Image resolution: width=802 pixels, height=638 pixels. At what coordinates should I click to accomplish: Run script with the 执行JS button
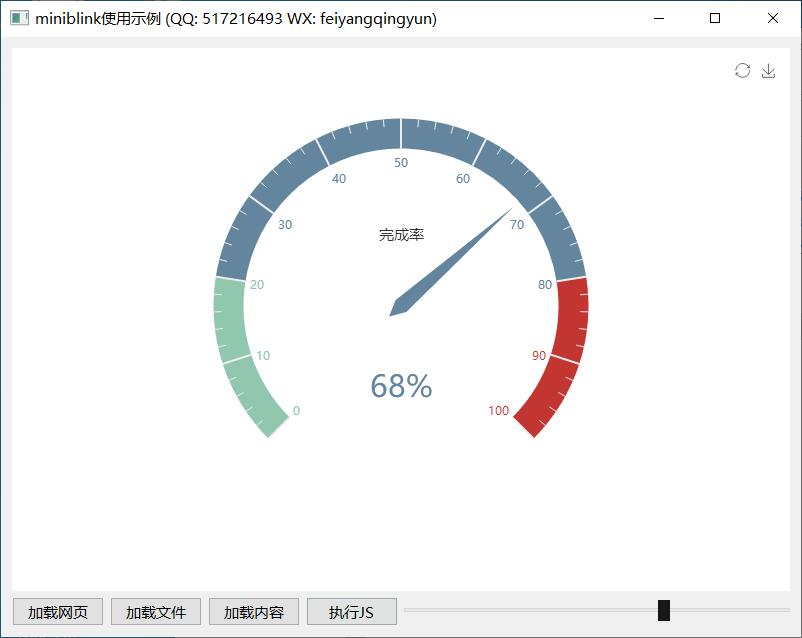351,612
